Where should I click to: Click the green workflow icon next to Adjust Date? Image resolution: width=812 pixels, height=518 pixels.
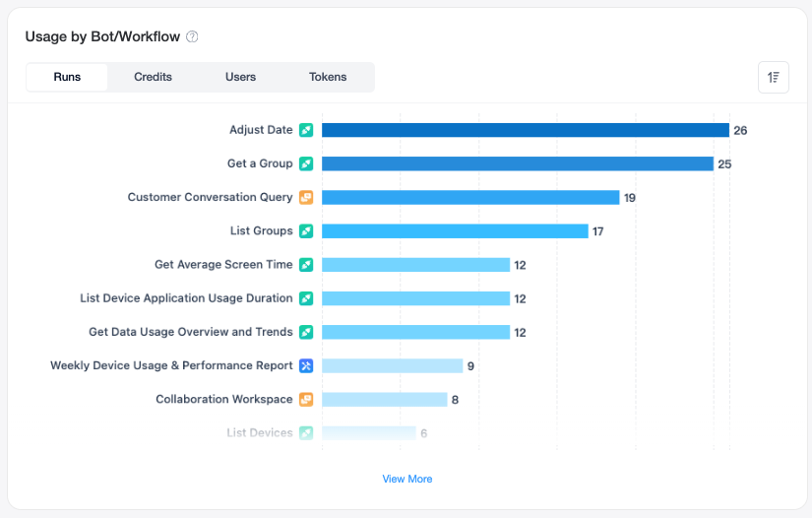[306, 130]
